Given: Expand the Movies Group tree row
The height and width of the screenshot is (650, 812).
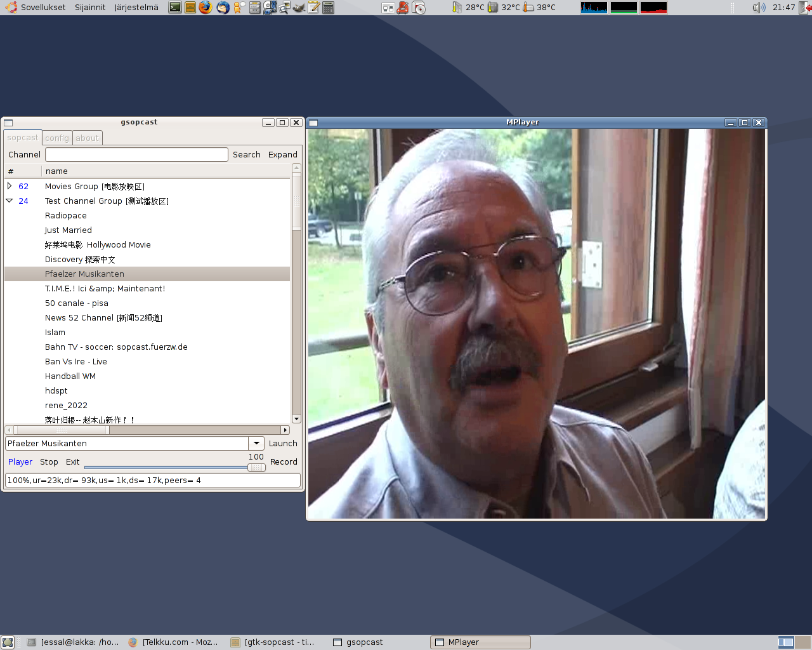Looking at the screenshot, I should coord(10,186).
